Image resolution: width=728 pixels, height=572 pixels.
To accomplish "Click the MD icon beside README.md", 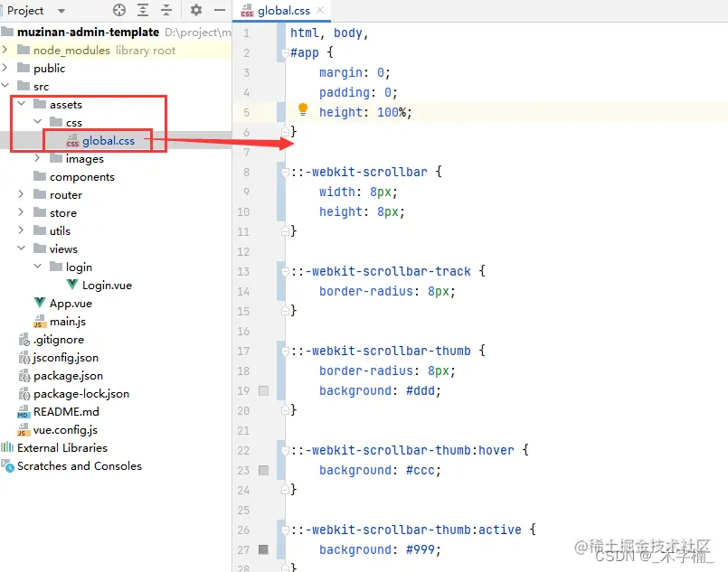I will point(24,411).
